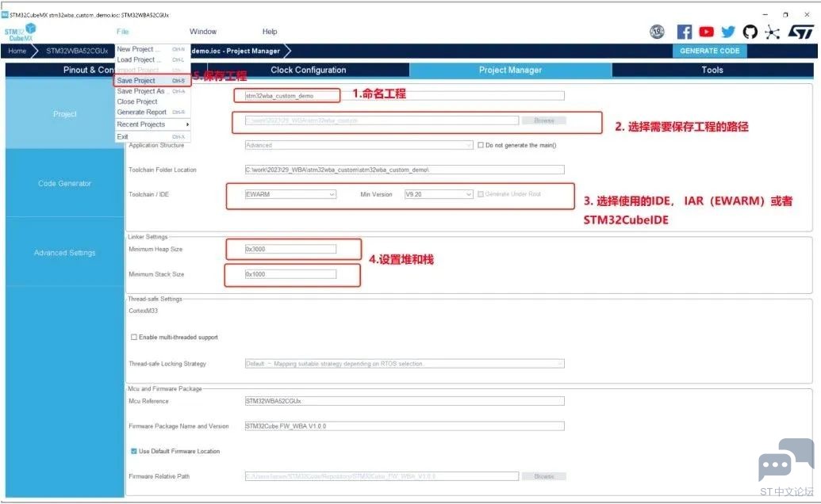Open the Window menu

coord(202,32)
